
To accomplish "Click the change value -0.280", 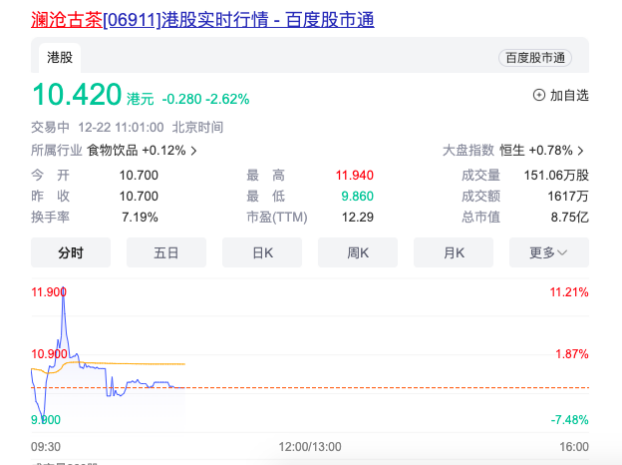I will [x=182, y=99].
